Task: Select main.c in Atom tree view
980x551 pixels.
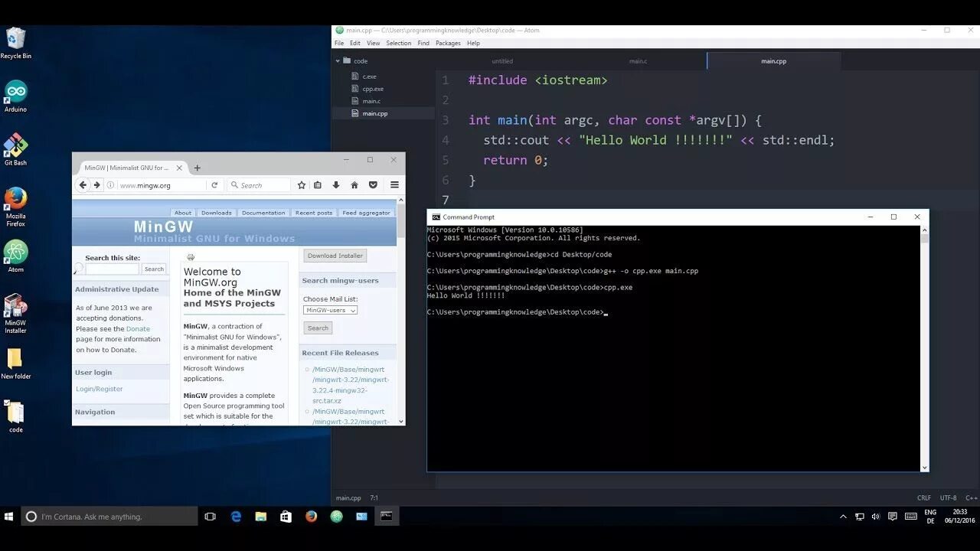Action: [x=371, y=101]
